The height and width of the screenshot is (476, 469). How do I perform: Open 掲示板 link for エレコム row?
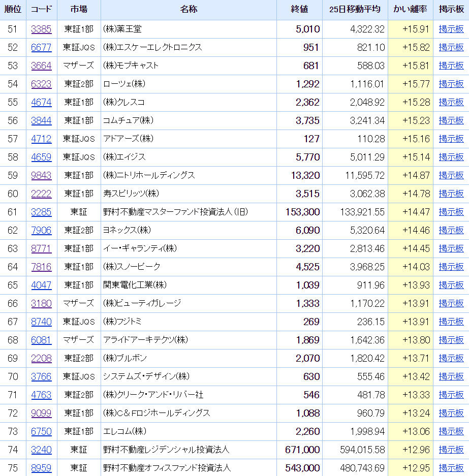tap(451, 431)
